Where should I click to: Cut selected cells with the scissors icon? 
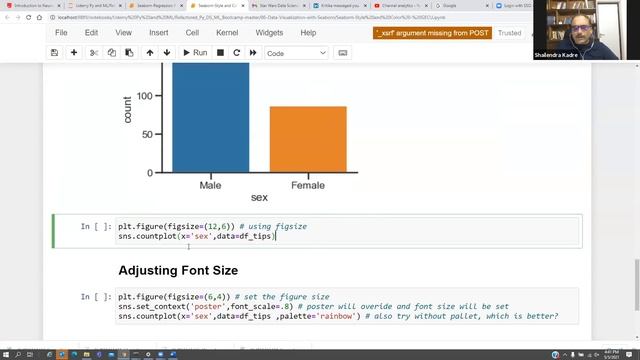[94, 53]
